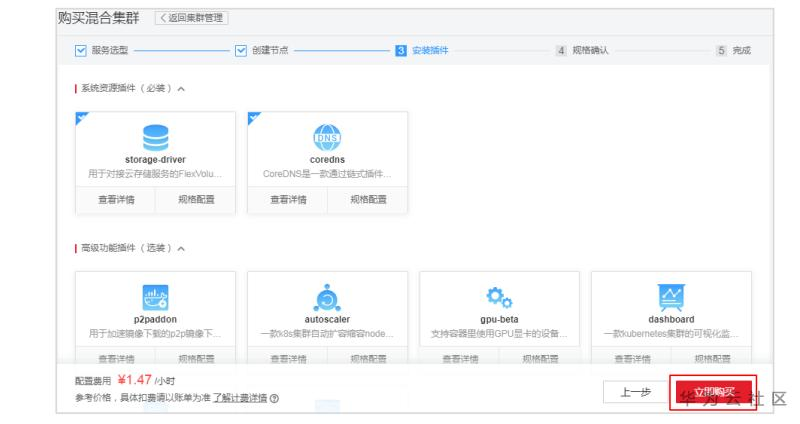Image resolution: width=800 pixels, height=424 pixels.
Task: Select the gpu-beta plugin name
Action: [x=499, y=319]
